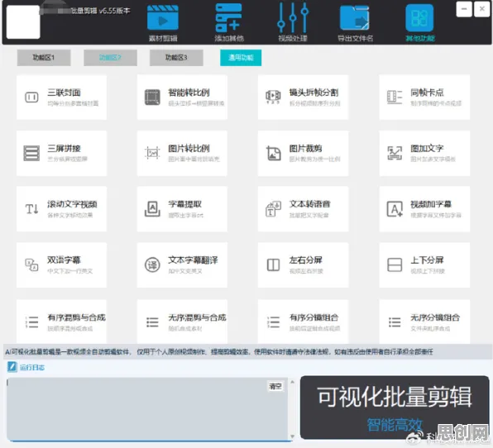Open the 文本字幕翻译 title text
This screenshot has width=493, height=448.
[193, 260]
